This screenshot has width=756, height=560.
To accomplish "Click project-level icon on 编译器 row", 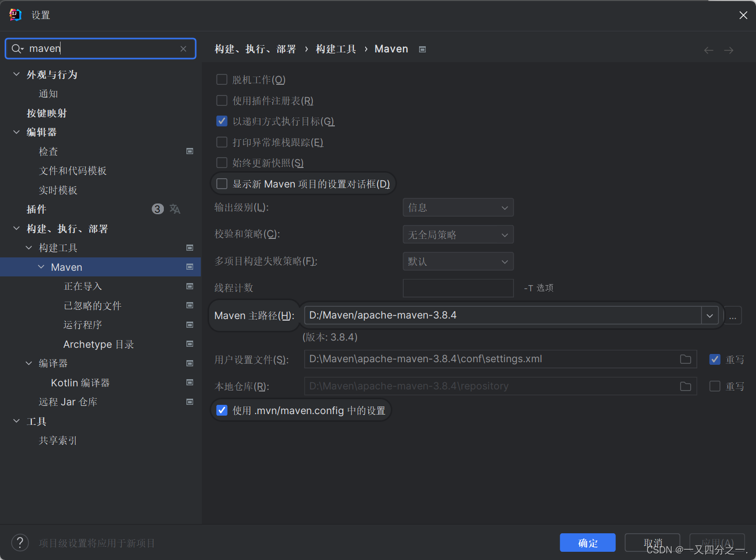I will point(190,363).
